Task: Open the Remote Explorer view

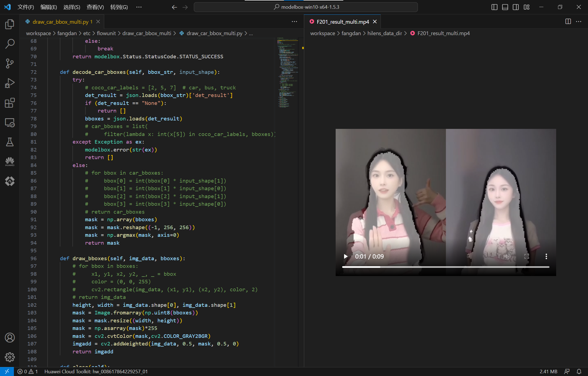Action: point(10,123)
